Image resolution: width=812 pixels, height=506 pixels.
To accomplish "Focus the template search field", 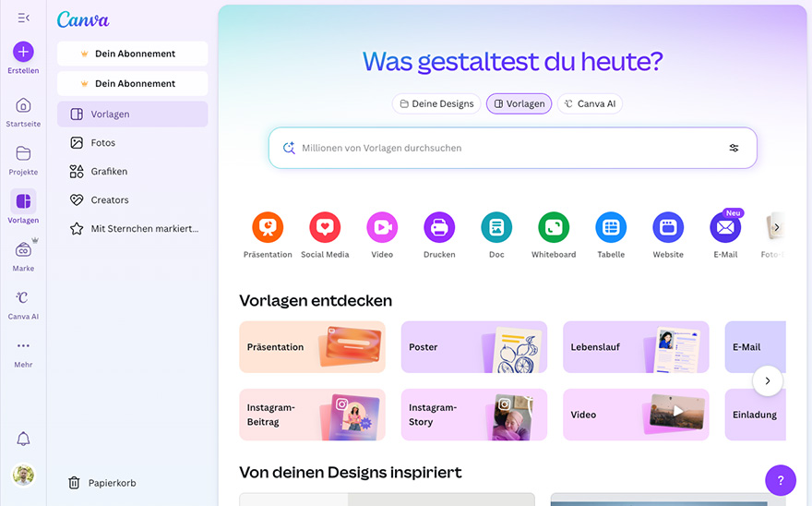I will click(x=513, y=148).
